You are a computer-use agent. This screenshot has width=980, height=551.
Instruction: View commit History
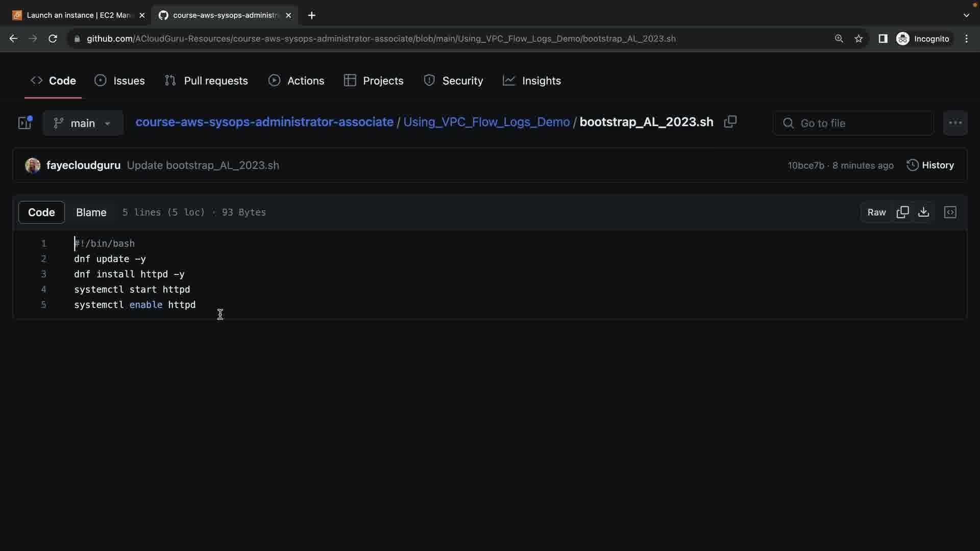pyautogui.click(x=930, y=165)
